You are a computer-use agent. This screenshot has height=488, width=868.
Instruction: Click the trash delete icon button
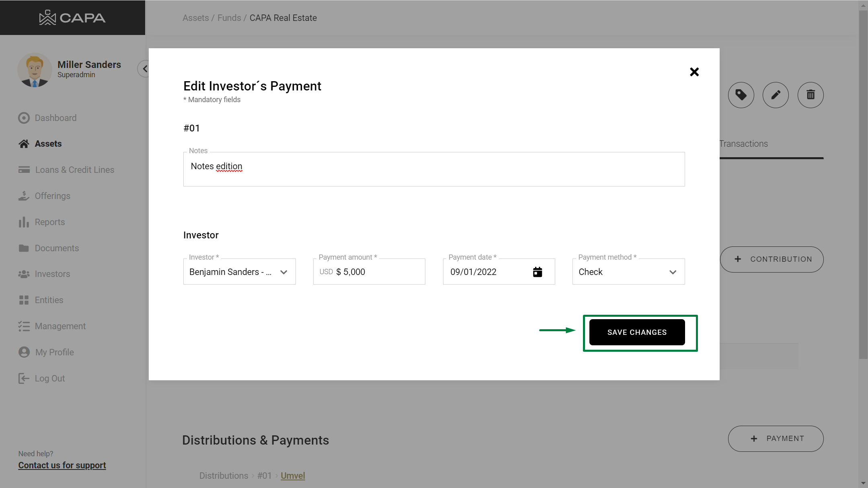811,95
